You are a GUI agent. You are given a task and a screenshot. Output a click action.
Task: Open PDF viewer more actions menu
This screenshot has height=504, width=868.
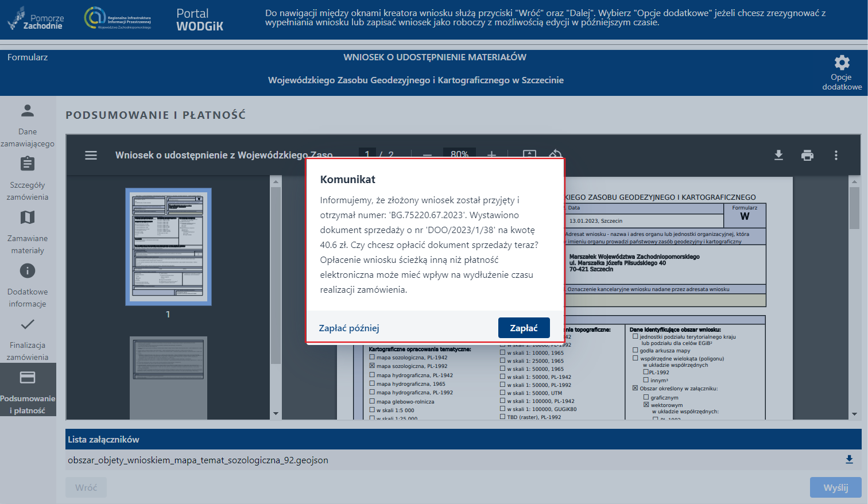pos(836,156)
